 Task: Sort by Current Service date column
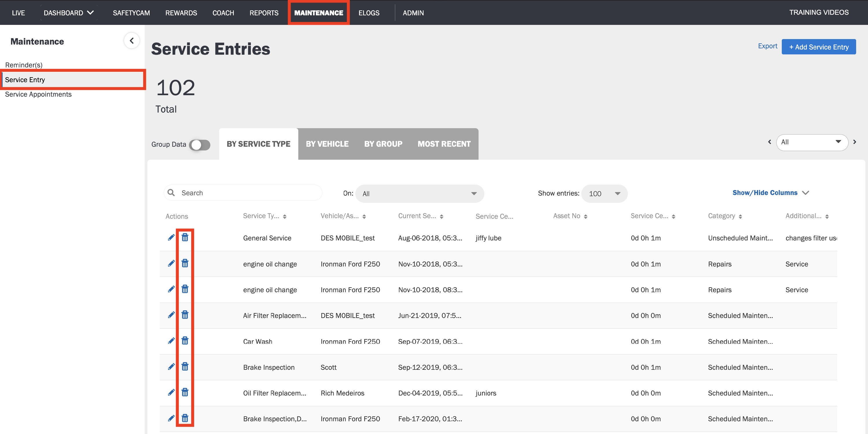click(442, 217)
